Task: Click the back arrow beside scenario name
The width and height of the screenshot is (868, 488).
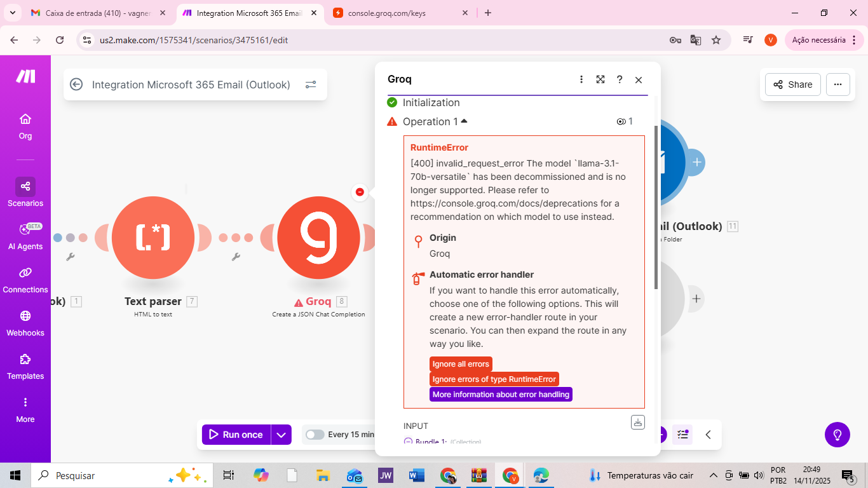Action: (76, 85)
